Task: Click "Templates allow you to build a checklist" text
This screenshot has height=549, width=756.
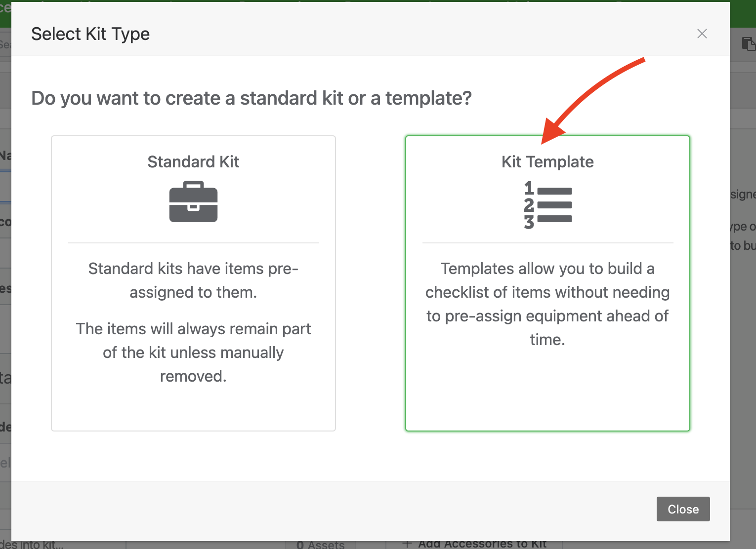Action: (547, 304)
